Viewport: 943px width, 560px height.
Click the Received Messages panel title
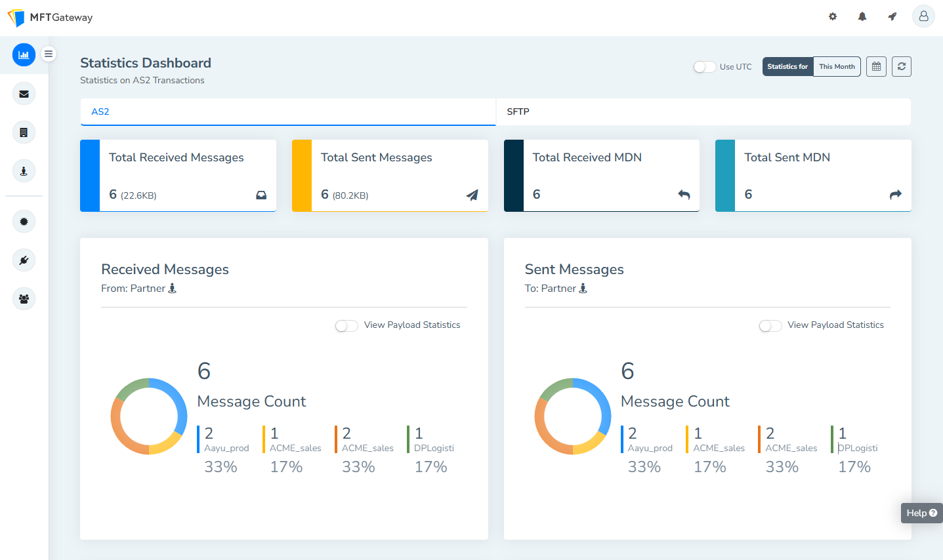(x=165, y=270)
